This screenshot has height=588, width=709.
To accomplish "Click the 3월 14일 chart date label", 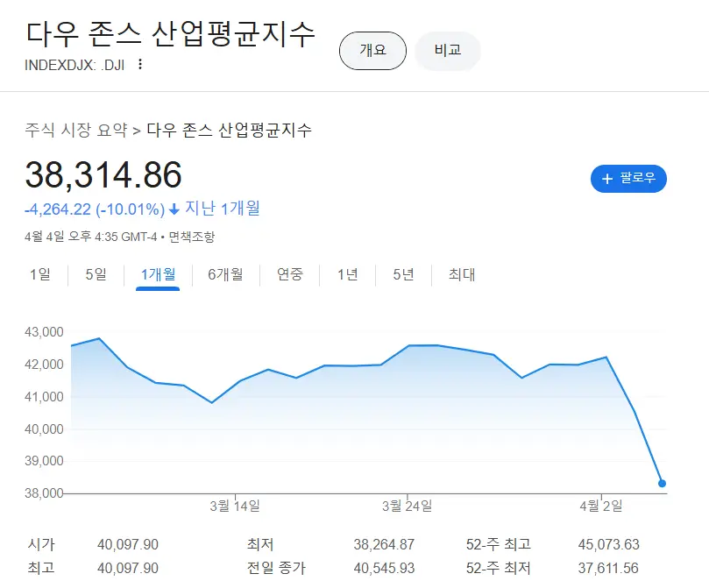I will pos(235,506).
